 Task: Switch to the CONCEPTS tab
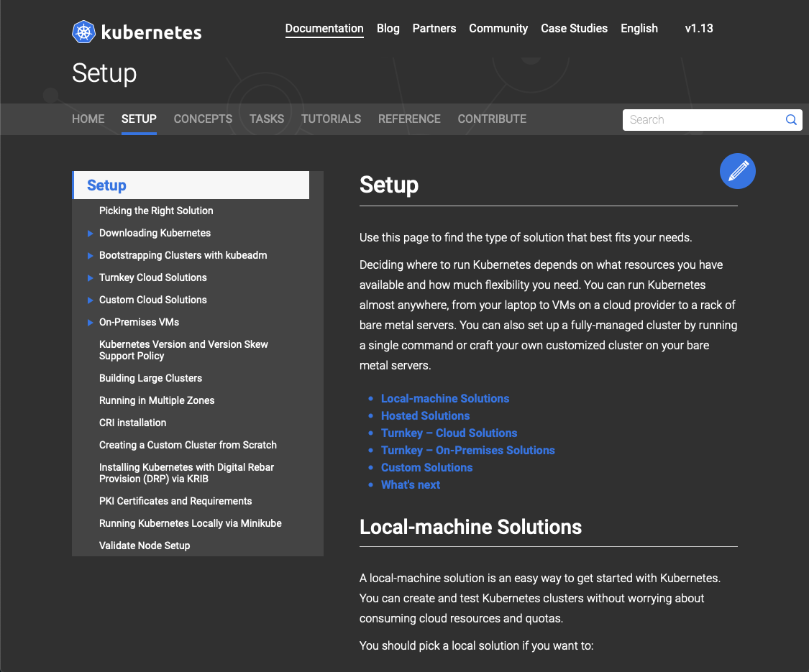(x=203, y=119)
